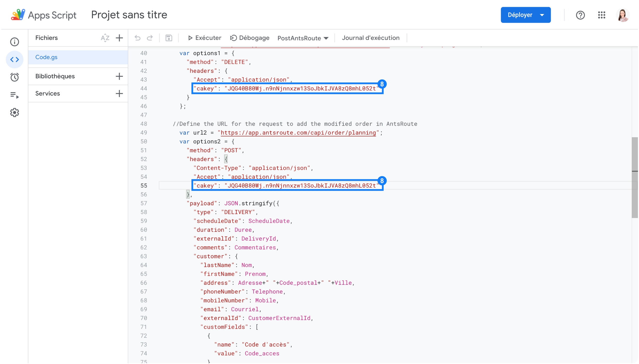
Task: Click the Commentaires variable on line 62
Action: pos(255,247)
